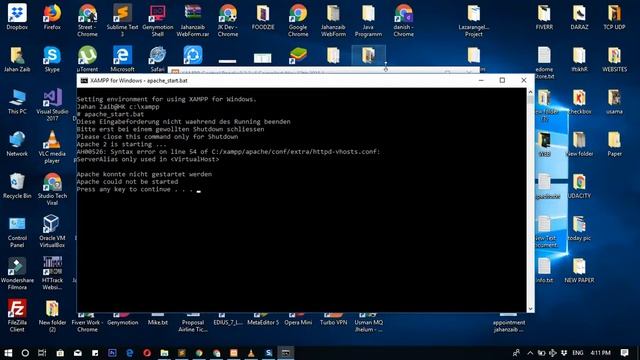Image resolution: width=640 pixels, height=360 pixels.
Task: Maximize the XAMPP apache_start.bat window
Action: 502,80
